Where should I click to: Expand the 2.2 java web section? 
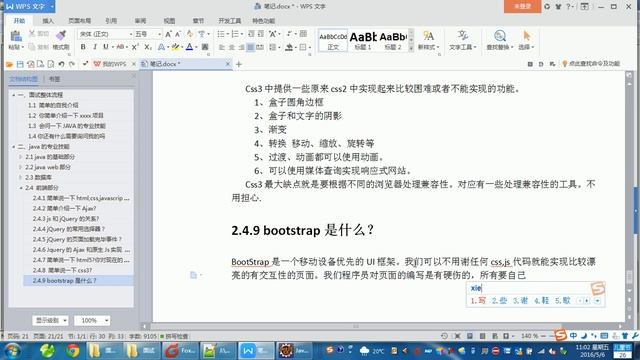tap(20, 167)
